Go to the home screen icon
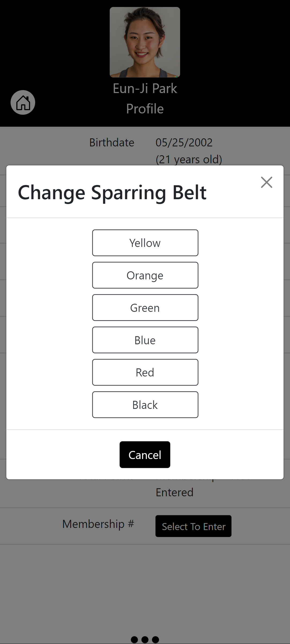This screenshot has height=644, width=290. 23,102
